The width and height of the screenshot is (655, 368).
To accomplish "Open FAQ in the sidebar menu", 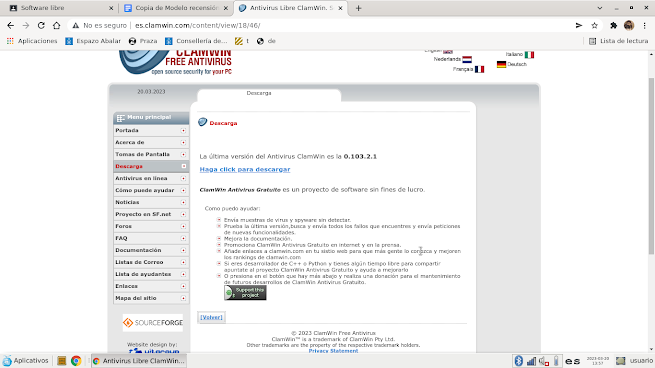I will coord(151,238).
